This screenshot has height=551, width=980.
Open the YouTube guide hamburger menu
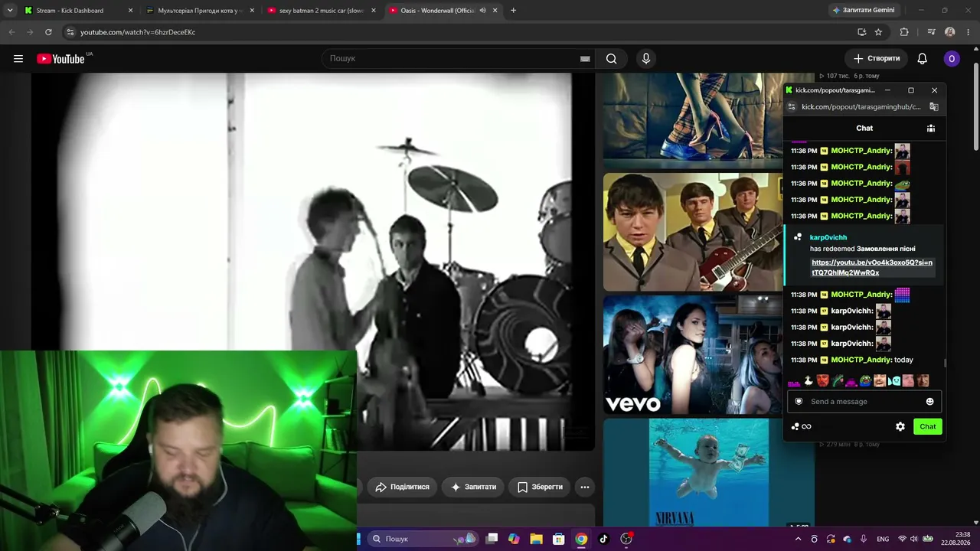point(18,59)
